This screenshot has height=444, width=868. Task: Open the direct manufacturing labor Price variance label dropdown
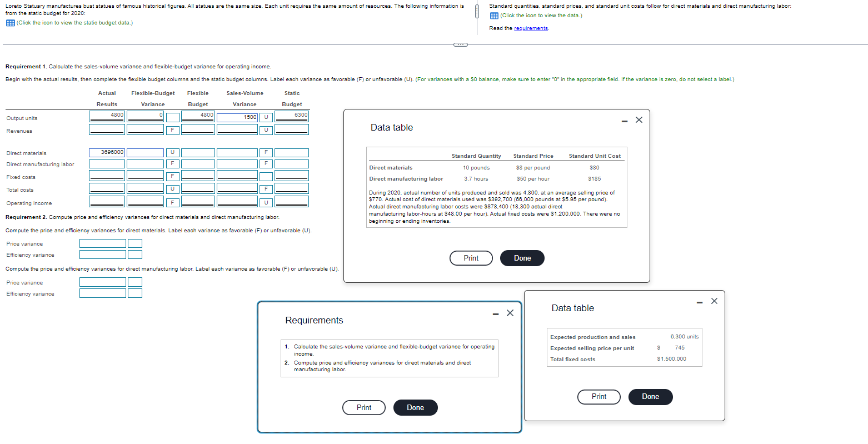135,282
